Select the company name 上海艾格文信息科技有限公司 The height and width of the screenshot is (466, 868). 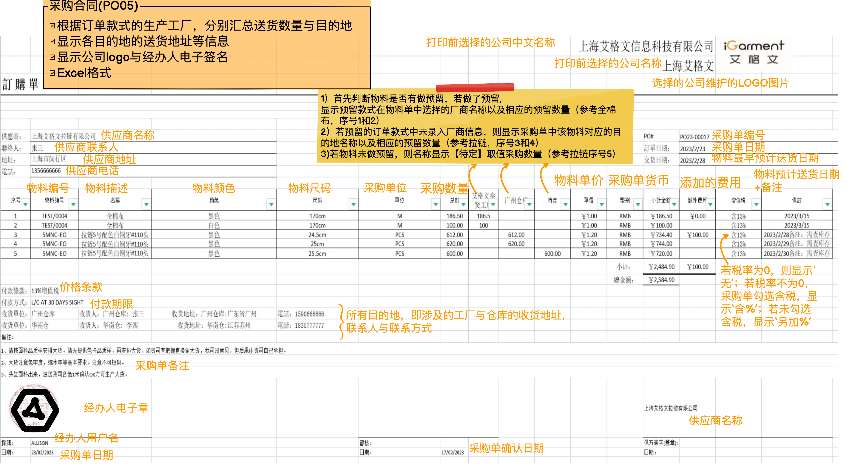(x=646, y=46)
